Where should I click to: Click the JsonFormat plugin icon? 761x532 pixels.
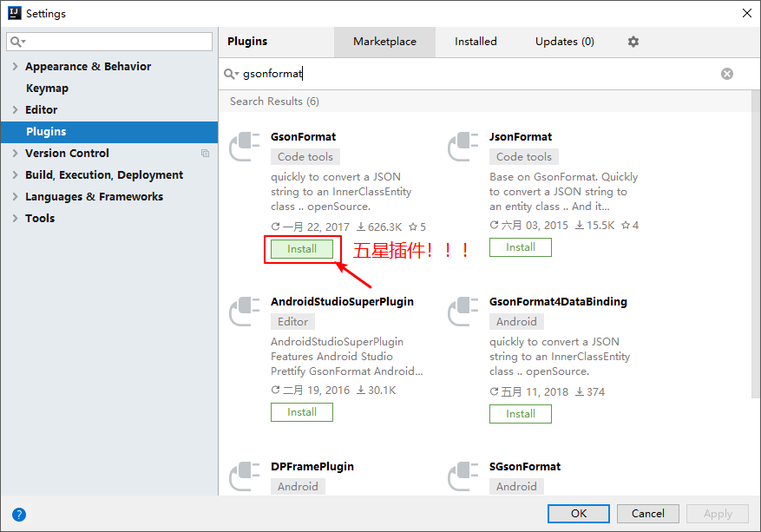(463, 147)
